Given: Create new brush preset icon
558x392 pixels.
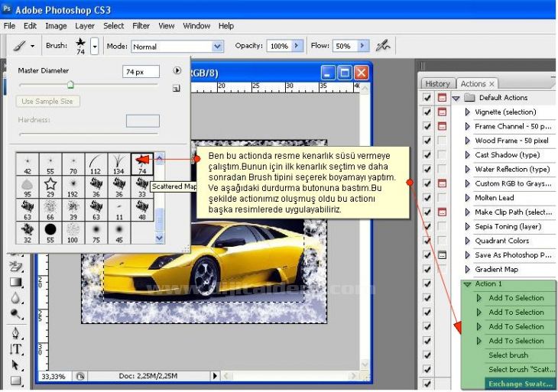Looking at the screenshot, I should [176, 88].
